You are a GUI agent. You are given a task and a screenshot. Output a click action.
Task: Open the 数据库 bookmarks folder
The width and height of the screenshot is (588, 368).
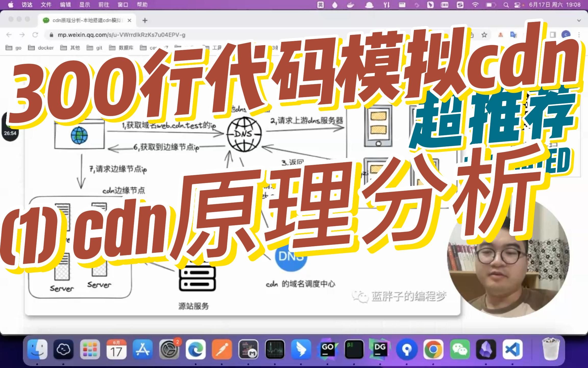(121, 48)
